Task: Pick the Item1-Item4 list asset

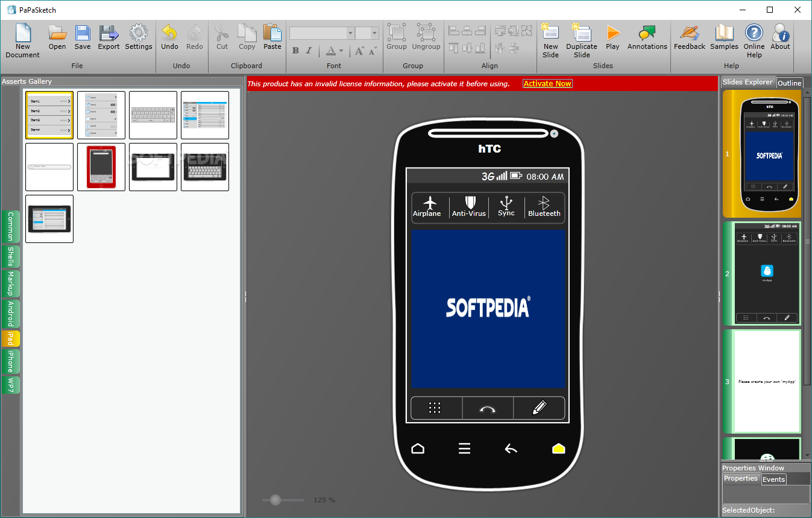Action: [x=49, y=115]
